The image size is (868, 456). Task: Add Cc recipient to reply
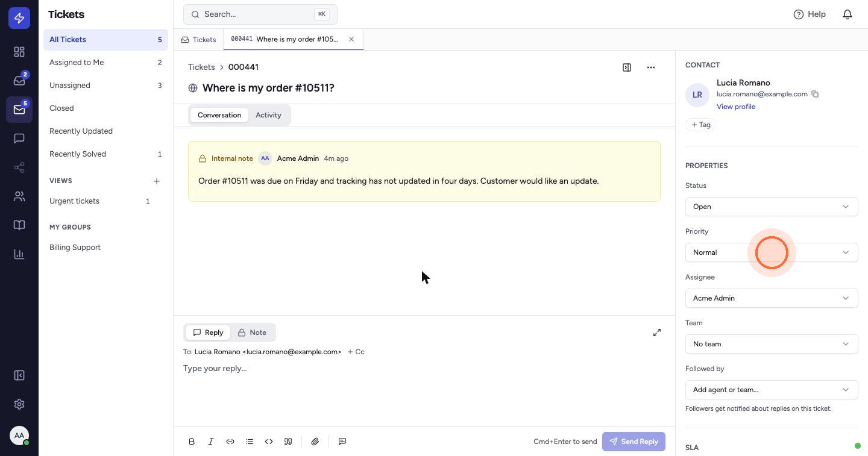pos(356,352)
